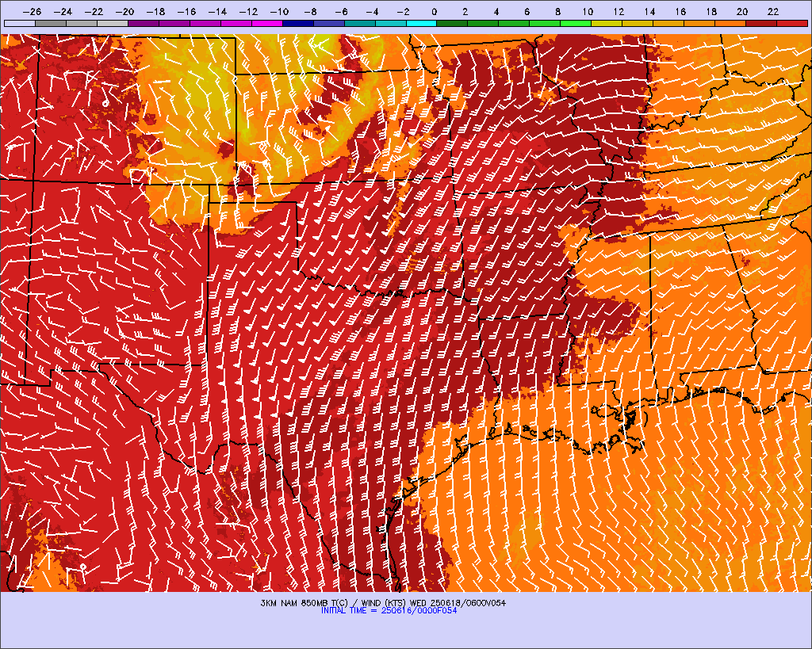This screenshot has width=812, height=649.
Task: Select the teal swatch between -6 and -4
Action: click(359, 23)
